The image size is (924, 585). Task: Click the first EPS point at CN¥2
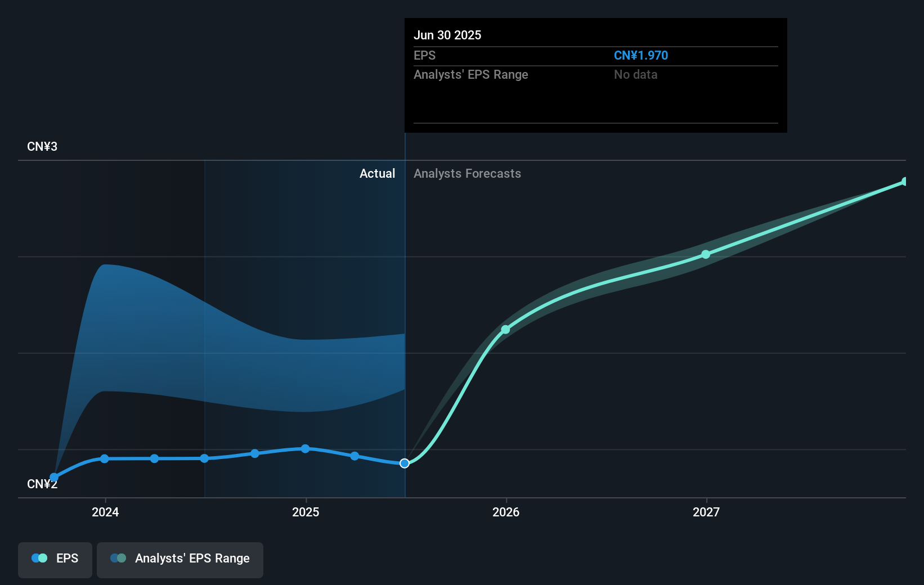click(54, 477)
